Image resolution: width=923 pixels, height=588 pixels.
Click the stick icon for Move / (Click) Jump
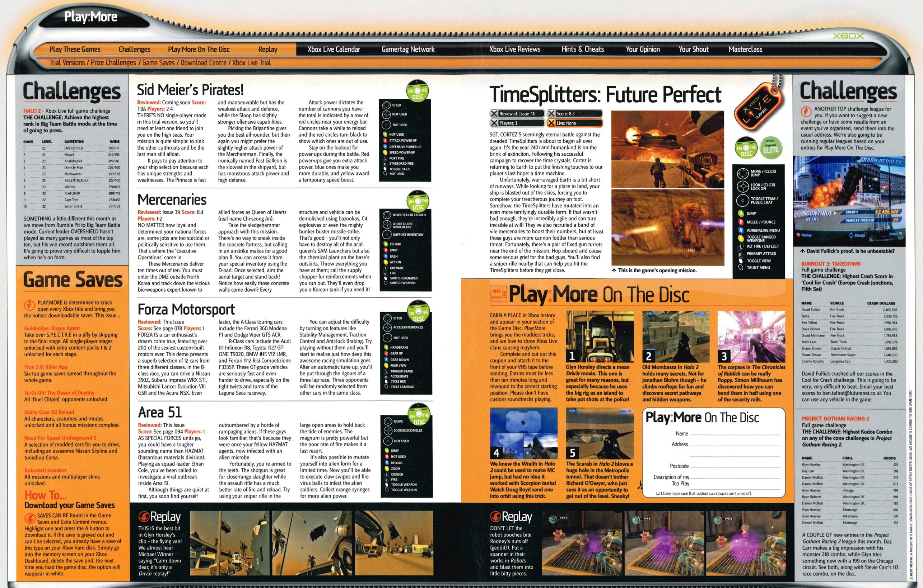point(742,174)
